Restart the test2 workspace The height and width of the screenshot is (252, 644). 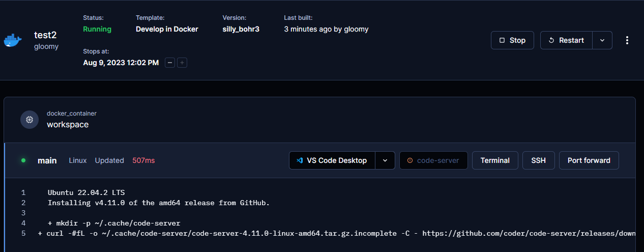tap(566, 40)
